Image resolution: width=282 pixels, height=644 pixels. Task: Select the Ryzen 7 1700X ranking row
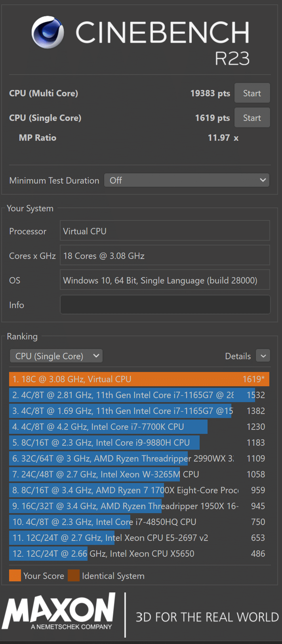click(x=139, y=490)
